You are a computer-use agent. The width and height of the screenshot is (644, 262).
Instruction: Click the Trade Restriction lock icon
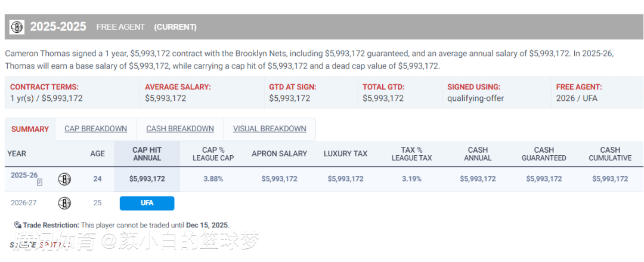point(18,225)
